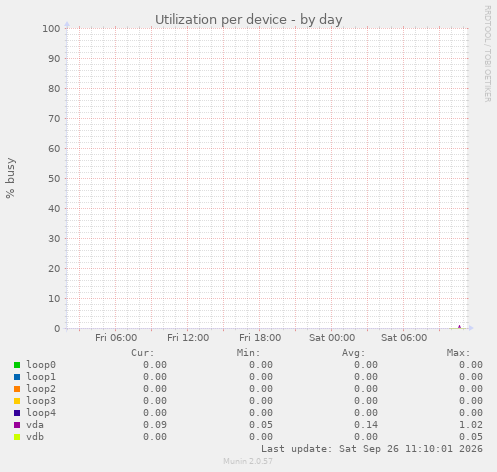
Task: Click the blue loop1 legend color swatch
Action: pyautogui.click(x=17, y=377)
